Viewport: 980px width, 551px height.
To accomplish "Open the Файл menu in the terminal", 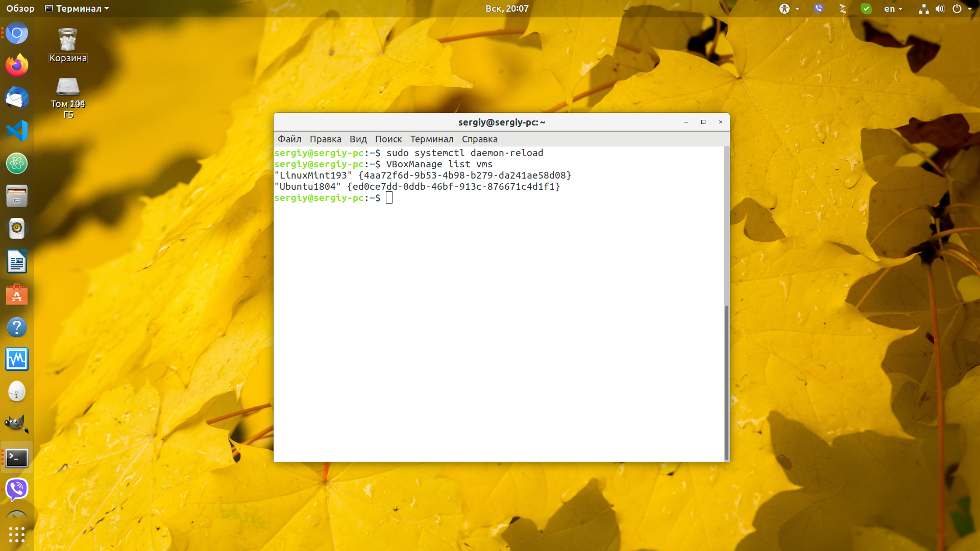I will [x=289, y=139].
